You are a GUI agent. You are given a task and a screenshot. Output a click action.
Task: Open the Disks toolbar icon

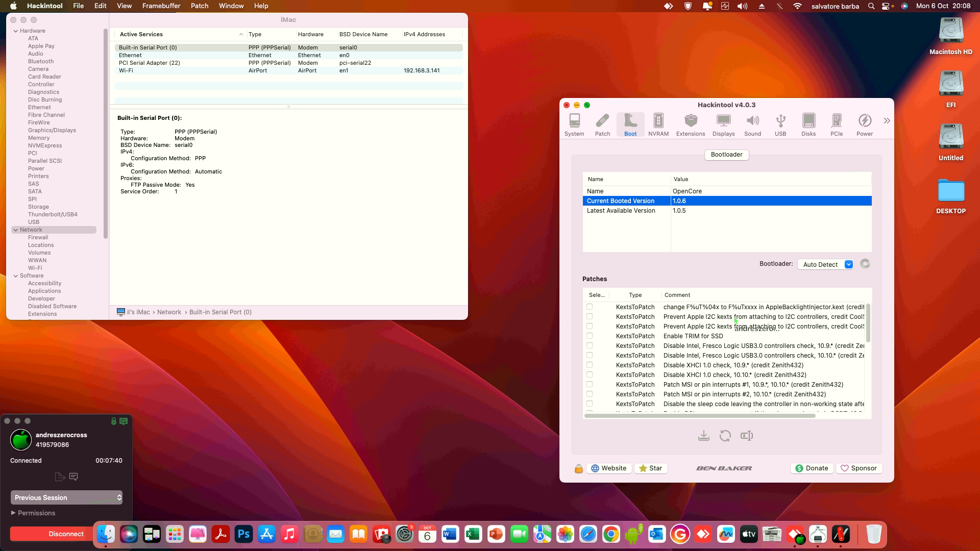click(808, 125)
